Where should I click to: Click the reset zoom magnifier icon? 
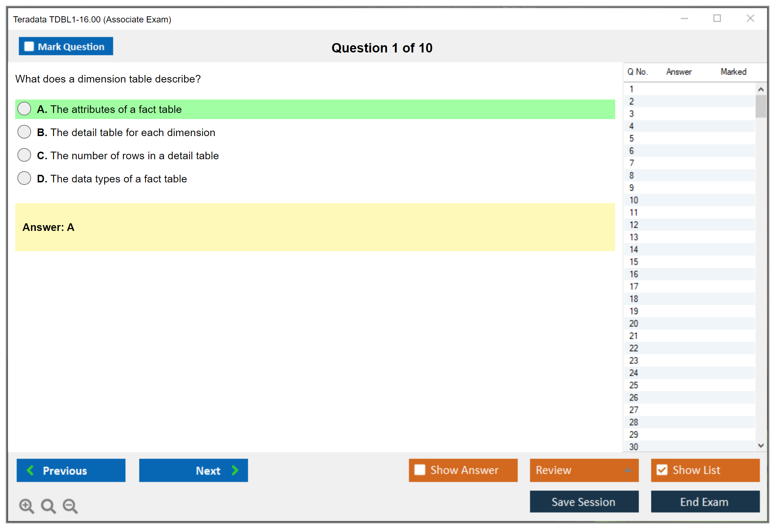click(x=48, y=506)
